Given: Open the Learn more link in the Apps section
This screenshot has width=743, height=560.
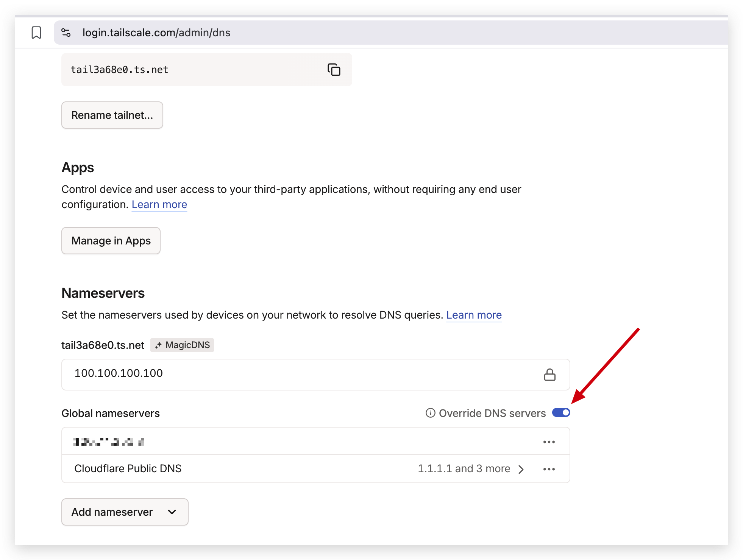Looking at the screenshot, I should click(x=159, y=204).
